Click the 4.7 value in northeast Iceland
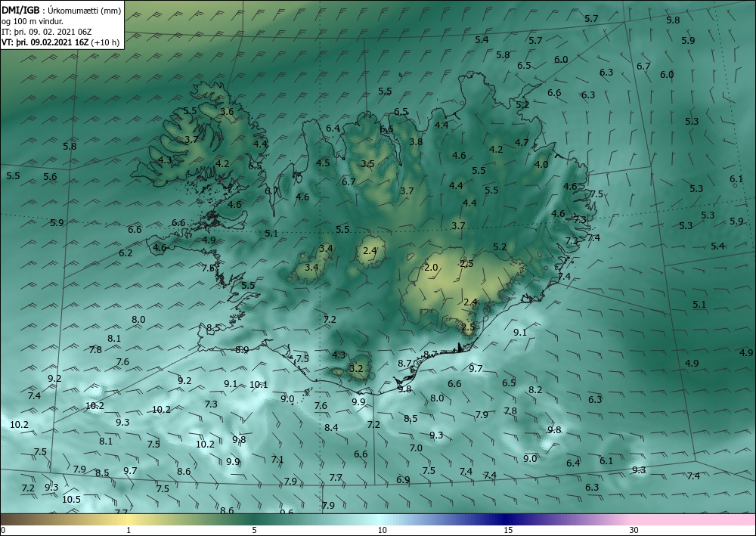The height and width of the screenshot is (536, 756). click(522, 143)
